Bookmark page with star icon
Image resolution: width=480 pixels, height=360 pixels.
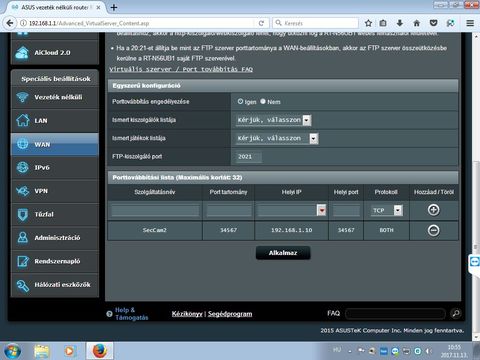click(x=368, y=23)
